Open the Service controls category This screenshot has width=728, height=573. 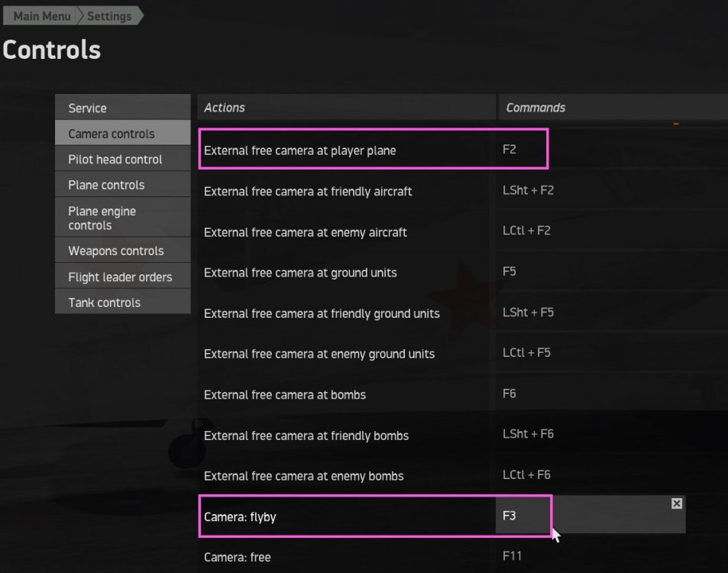[122, 108]
